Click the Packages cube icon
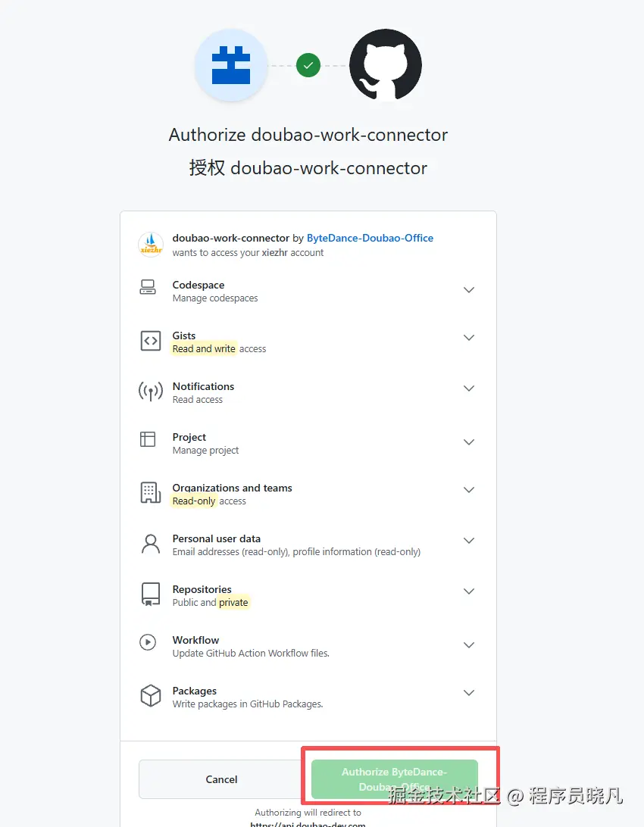 [150, 696]
